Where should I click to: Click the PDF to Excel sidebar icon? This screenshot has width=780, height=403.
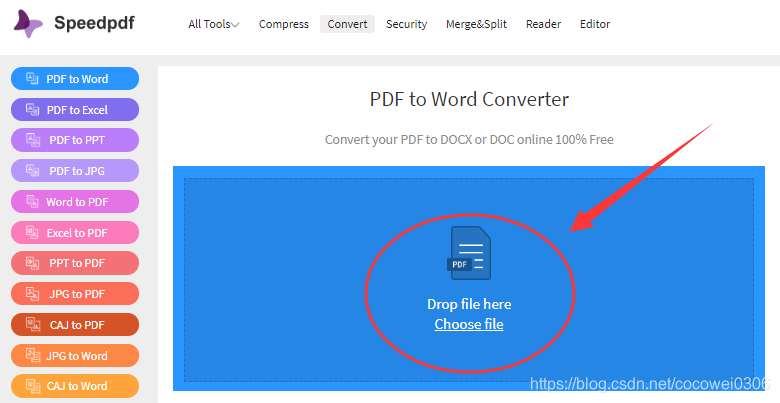coord(32,109)
